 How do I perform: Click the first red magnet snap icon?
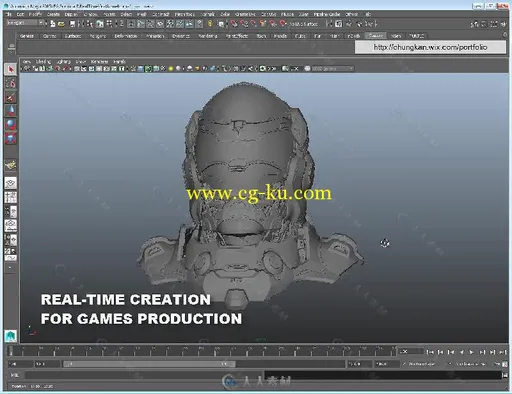click(x=234, y=24)
